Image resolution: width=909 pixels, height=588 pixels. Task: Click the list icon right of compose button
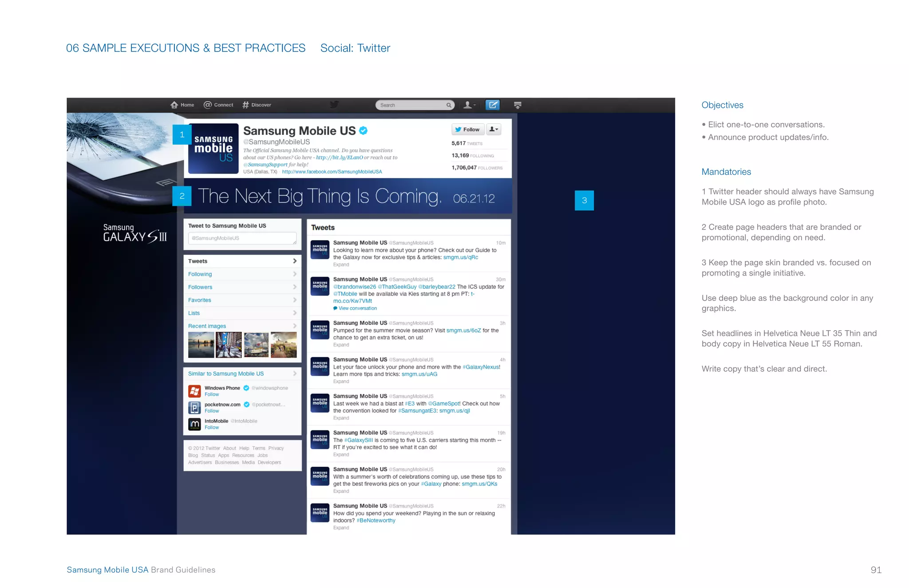coord(518,105)
